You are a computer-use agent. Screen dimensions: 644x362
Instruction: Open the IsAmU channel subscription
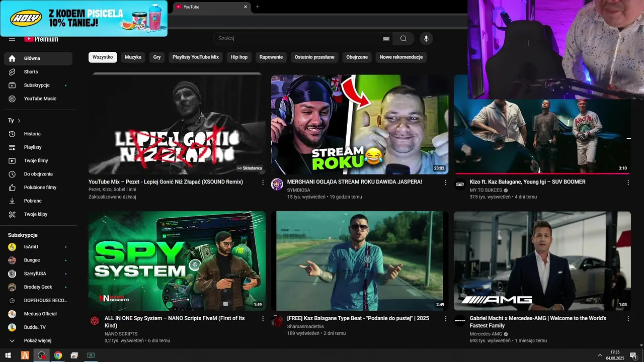pos(38,247)
